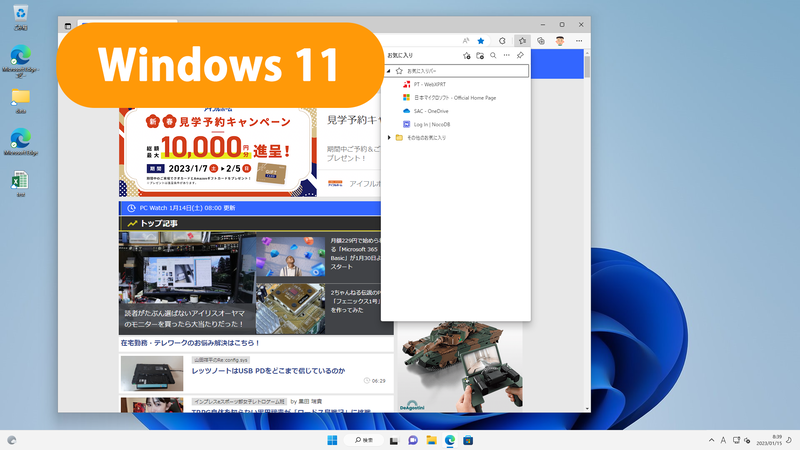The width and height of the screenshot is (800, 450).
Task: Add this page to favorites in panel
Action: pos(466,56)
